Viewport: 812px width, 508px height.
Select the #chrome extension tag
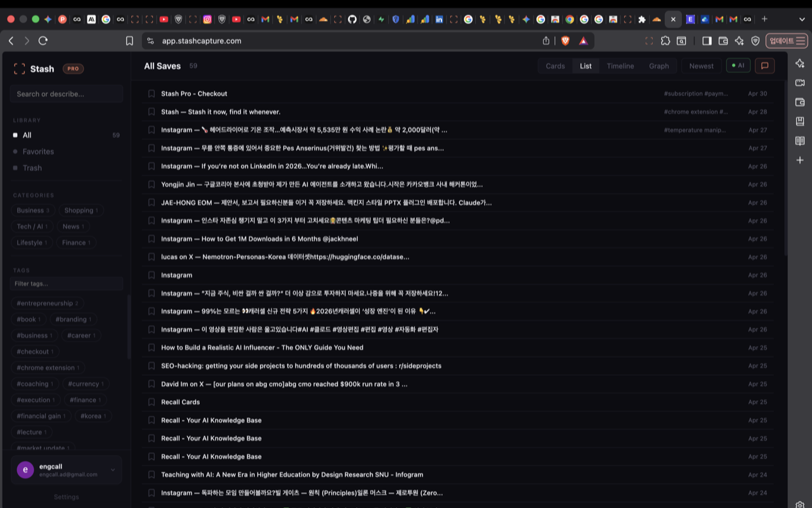pyautogui.click(x=48, y=368)
